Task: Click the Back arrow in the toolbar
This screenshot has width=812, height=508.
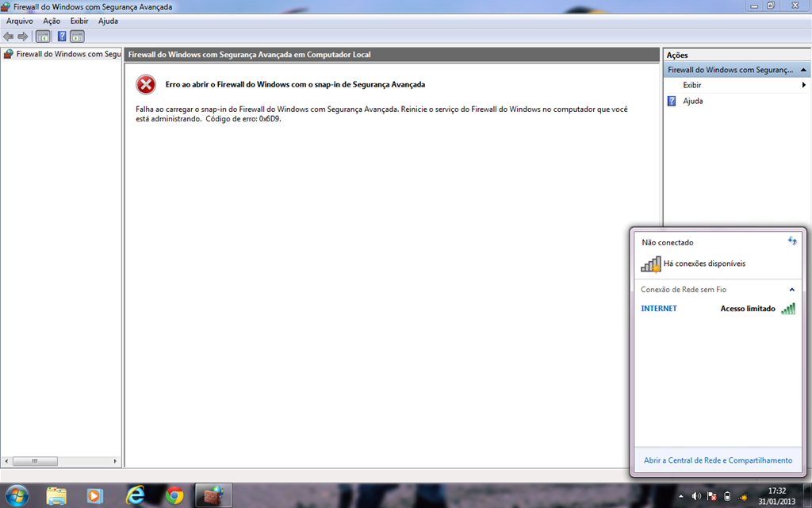Action: tap(8, 37)
